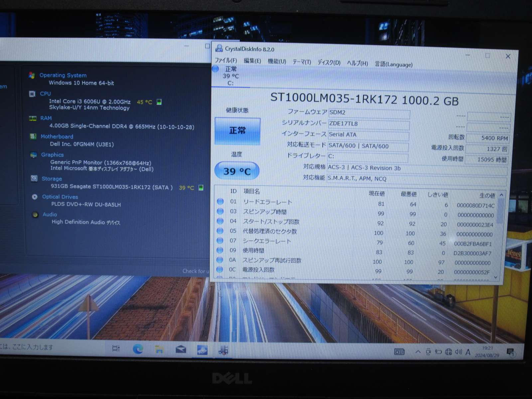This screenshot has height=399, width=532.
Task: Select the CPU section icon in Speccy
Action: (x=32, y=94)
